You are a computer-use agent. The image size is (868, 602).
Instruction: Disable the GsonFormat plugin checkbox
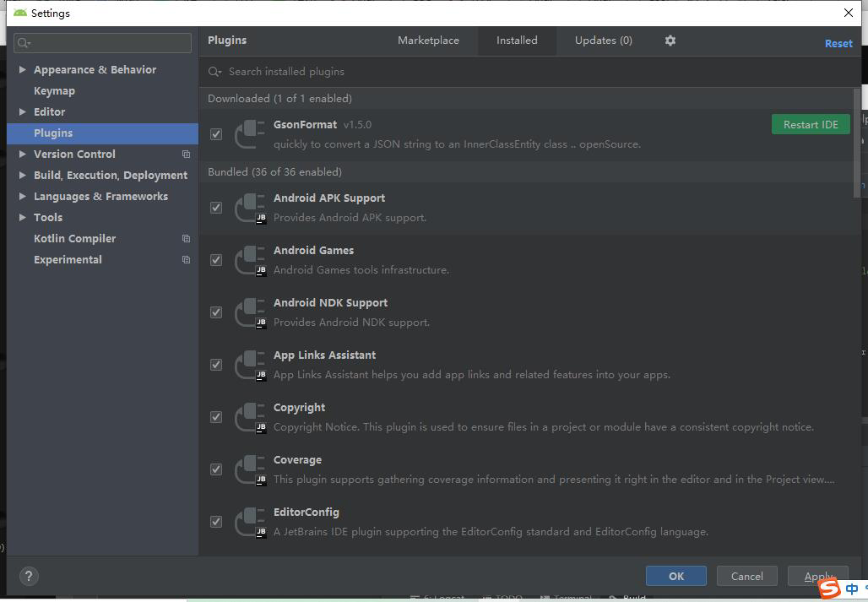216,134
